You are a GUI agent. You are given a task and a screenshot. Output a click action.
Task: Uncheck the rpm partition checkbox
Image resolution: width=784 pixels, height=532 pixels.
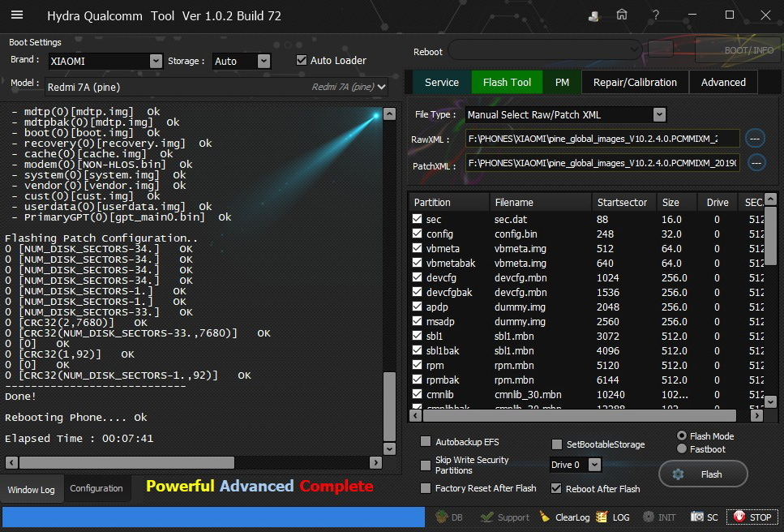pyautogui.click(x=417, y=364)
